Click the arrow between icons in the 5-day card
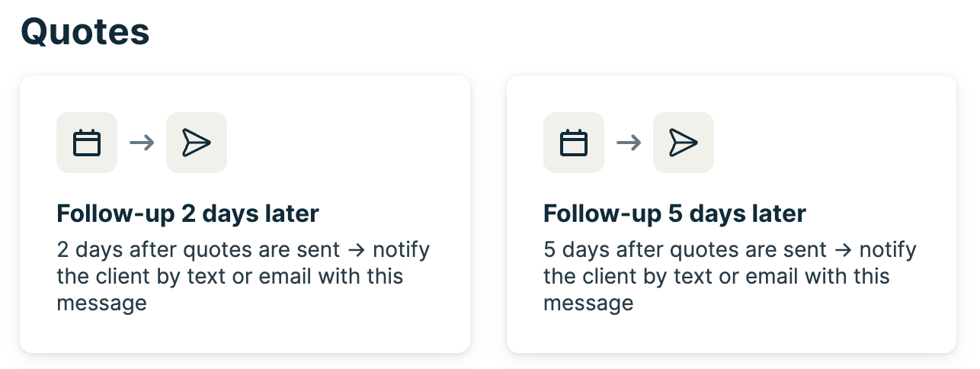Screen dimensions: 980x369 (x=629, y=143)
